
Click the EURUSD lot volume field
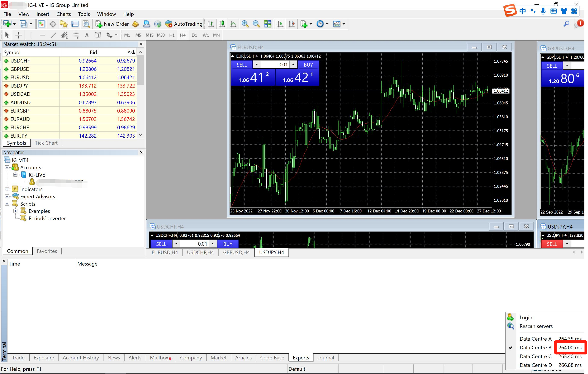pos(275,65)
